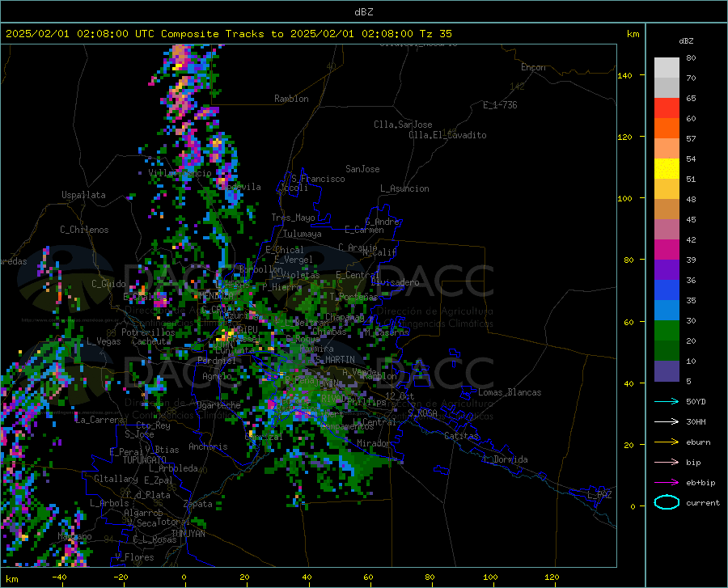Viewport: 728px width, 588px height.
Task: Click the cyan 50YD arrow in the legend
Action: pos(667,401)
